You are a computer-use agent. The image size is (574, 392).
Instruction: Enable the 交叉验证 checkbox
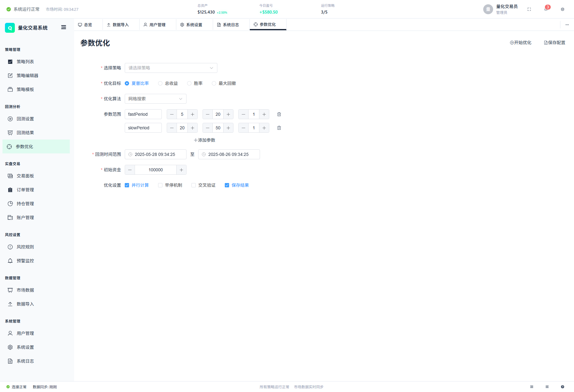click(203, 185)
